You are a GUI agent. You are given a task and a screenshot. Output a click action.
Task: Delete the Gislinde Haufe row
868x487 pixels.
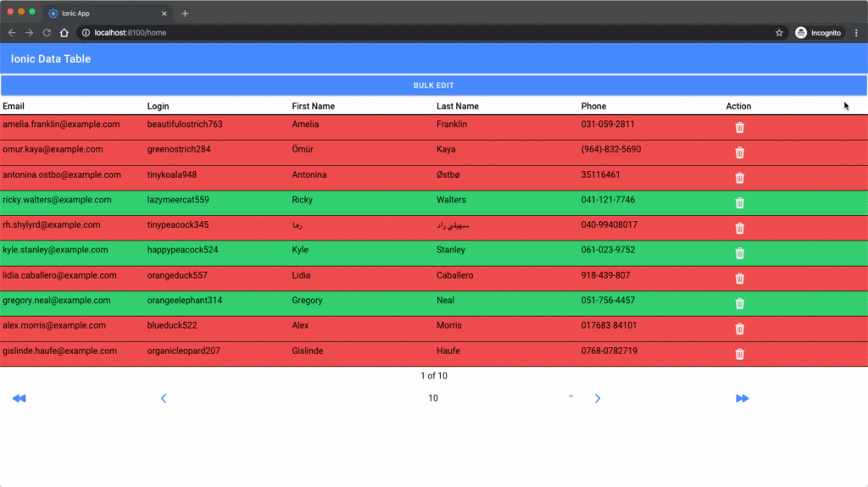739,354
